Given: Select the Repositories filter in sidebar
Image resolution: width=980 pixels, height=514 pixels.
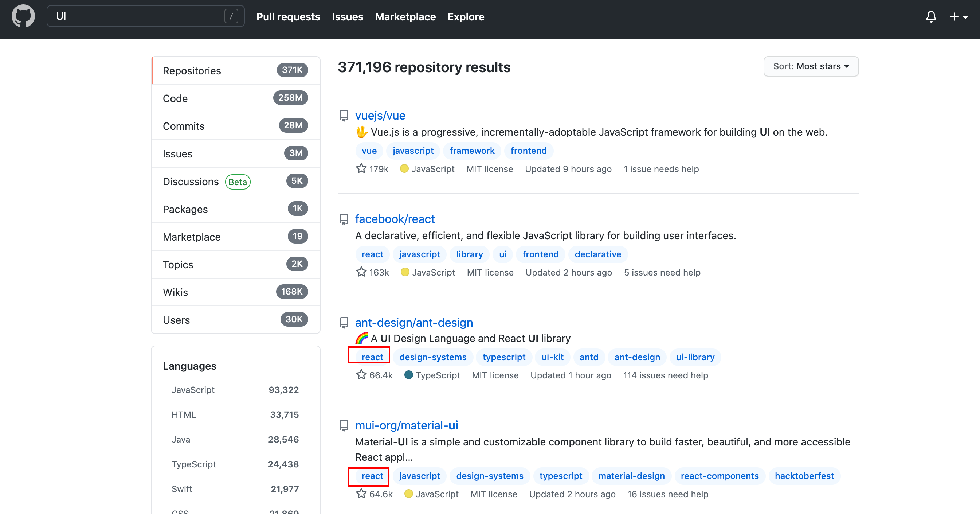Looking at the screenshot, I should [x=235, y=70].
